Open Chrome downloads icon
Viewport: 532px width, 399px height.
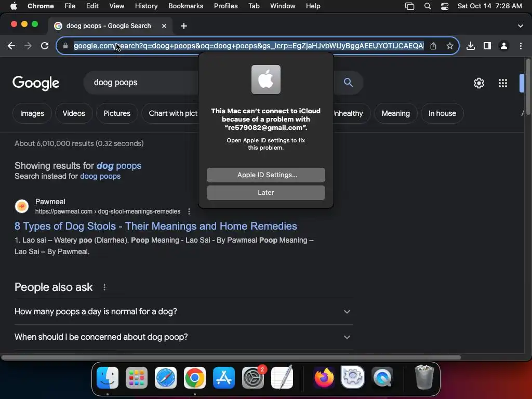(471, 46)
